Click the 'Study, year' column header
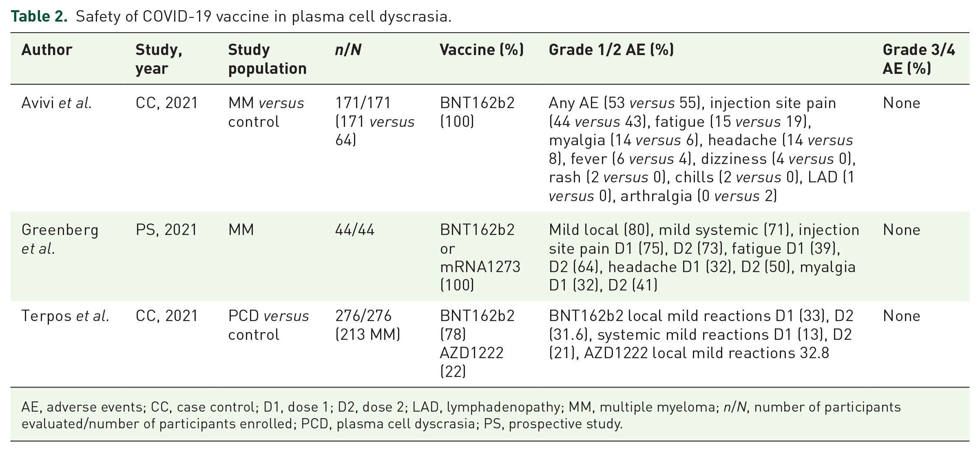This screenshot has height=452, width=980. click(159, 59)
